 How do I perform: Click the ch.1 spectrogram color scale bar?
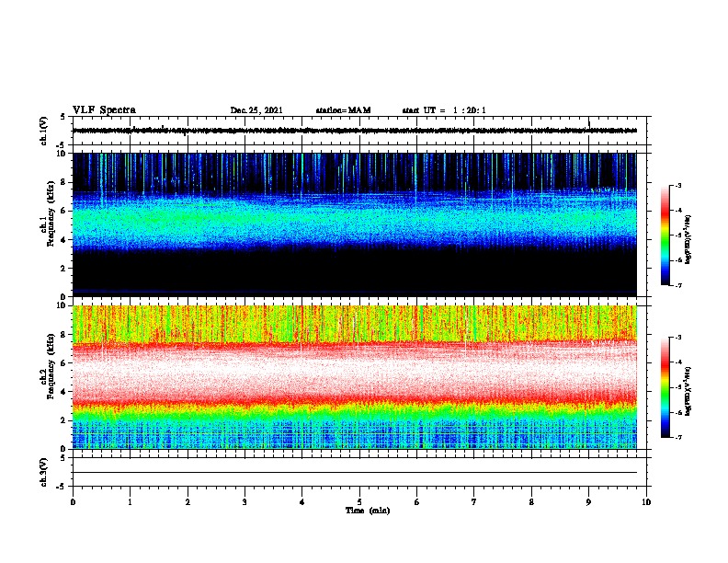pyautogui.click(x=665, y=236)
